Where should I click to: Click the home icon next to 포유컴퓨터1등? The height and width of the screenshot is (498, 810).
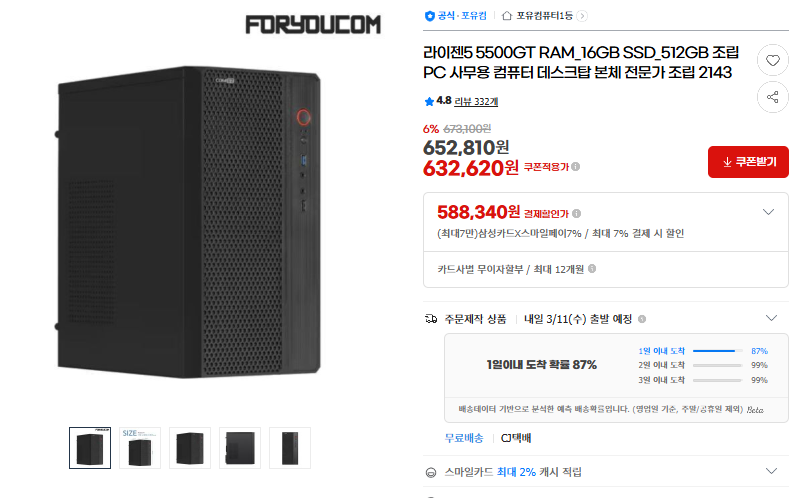coord(507,16)
